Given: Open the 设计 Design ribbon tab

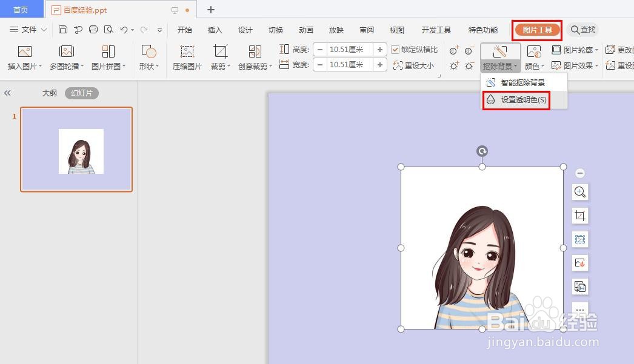Looking at the screenshot, I should [245, 29].
